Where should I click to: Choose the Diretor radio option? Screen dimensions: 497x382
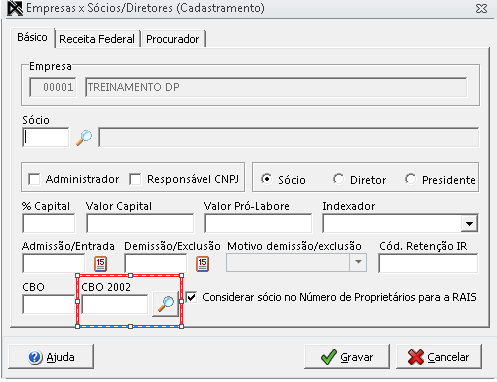coord(338,179)
